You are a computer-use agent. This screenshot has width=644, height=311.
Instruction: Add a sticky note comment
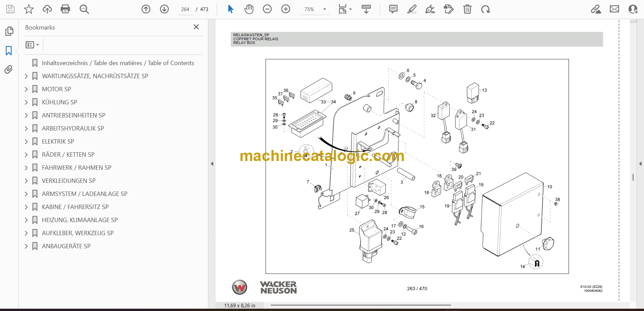[393, 9]
